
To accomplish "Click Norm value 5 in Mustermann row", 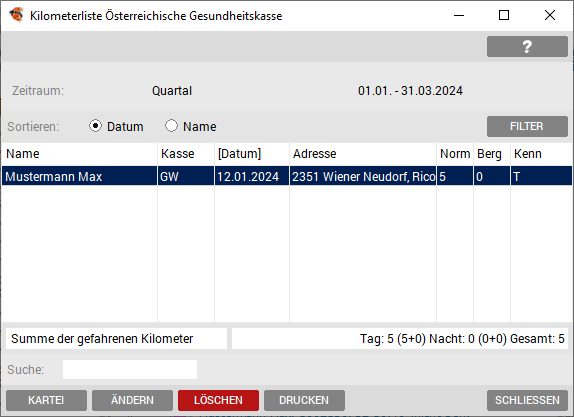I will [455, 176].
